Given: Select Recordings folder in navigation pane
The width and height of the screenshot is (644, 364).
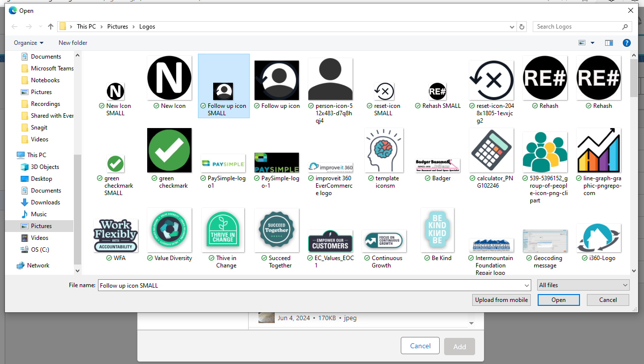Looking at the screenshot, I should tap(41, 104).
